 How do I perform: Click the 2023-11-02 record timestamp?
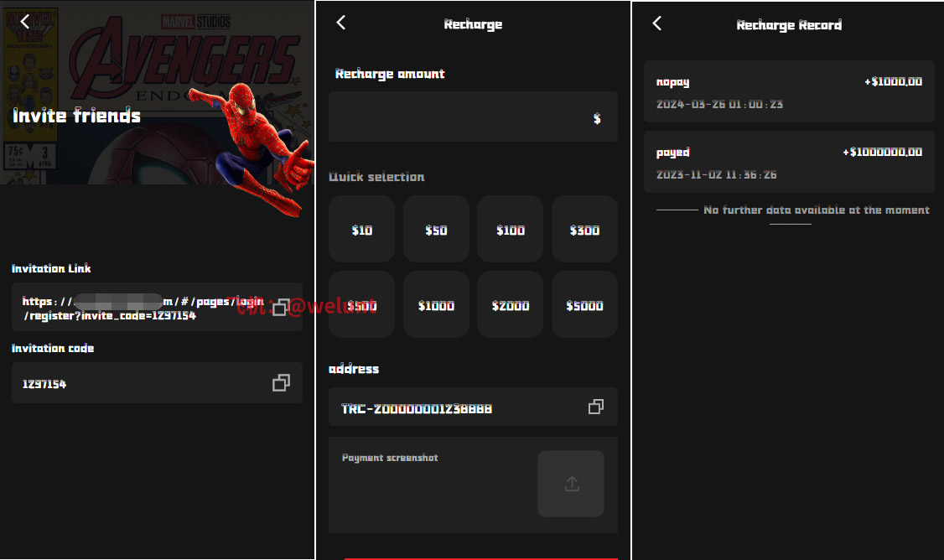[x=717, y=174]
